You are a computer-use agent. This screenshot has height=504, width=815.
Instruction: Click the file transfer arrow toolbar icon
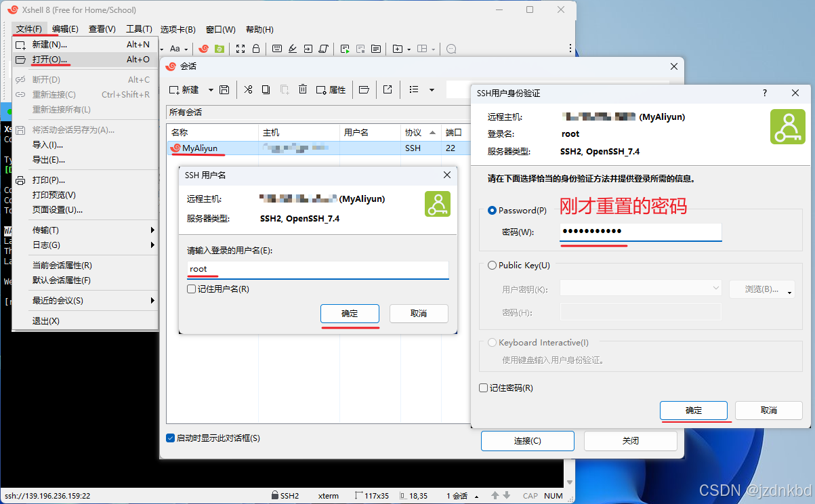pyautogui.click(x=308, y=49)
